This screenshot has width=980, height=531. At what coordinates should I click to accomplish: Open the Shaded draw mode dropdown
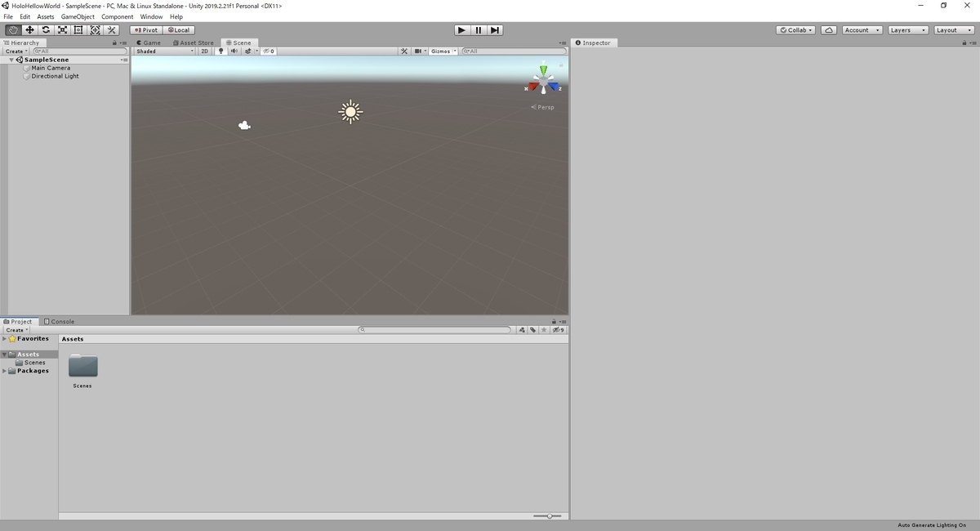tap(165, 51)
